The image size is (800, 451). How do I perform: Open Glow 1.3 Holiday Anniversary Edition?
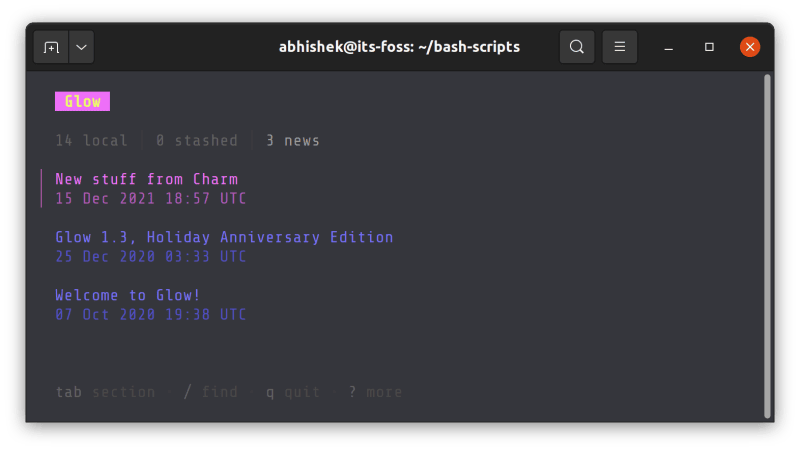click(224, 238)
